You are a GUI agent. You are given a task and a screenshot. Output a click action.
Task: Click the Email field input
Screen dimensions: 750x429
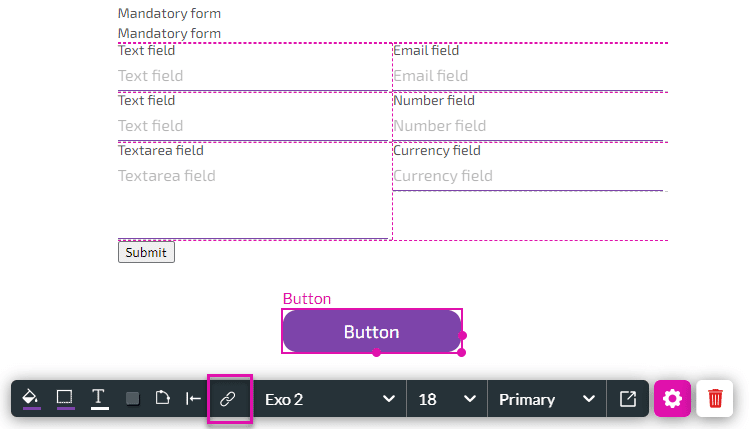pos(528,76)
